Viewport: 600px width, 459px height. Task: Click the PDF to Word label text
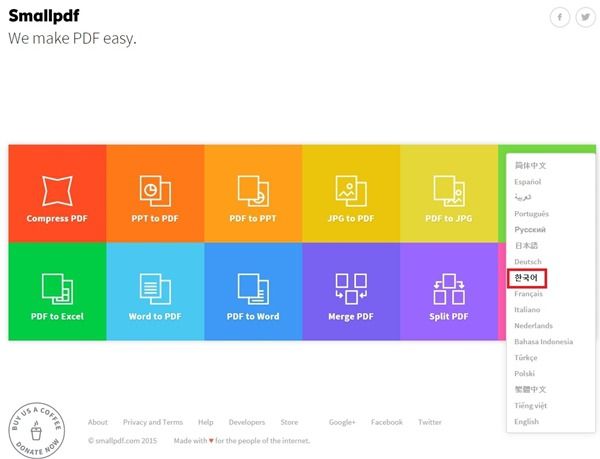253,317
